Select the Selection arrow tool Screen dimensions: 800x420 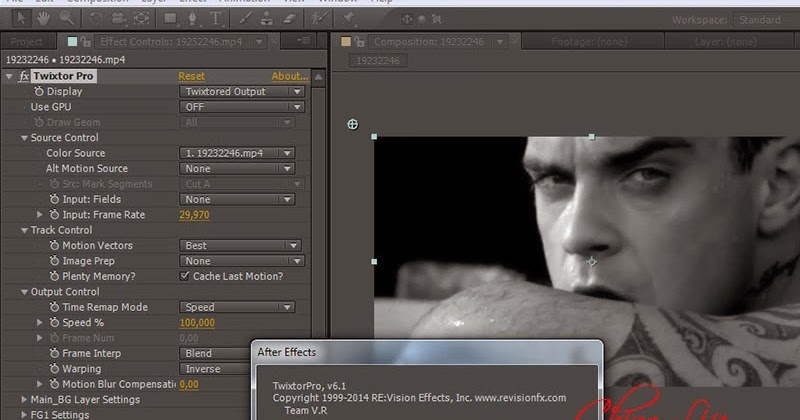click(x=21, y=19)
